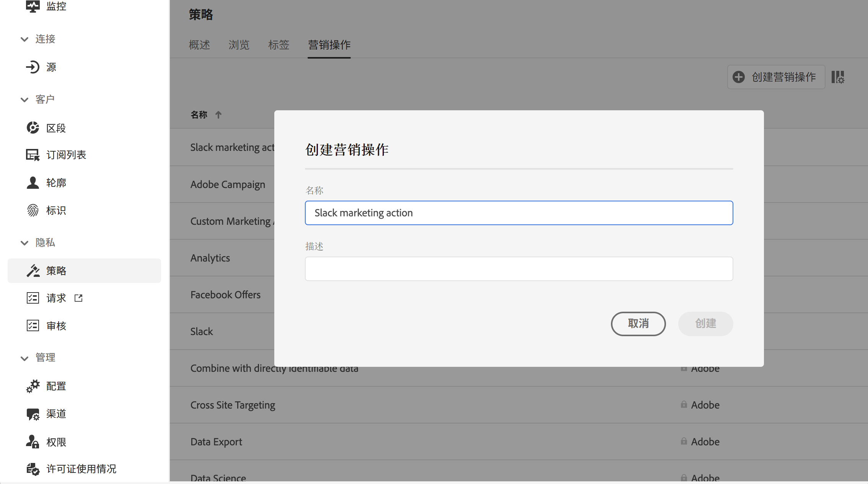Click the 描述 input field
Image resolution: width=868 pixels, height=484 pixels.
(519, 269)
